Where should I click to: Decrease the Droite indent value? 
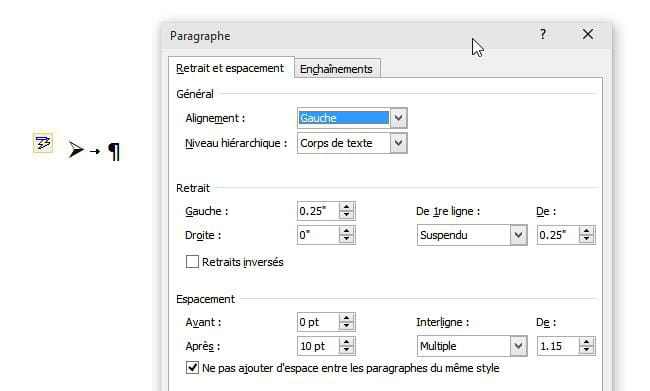[347, 240]
